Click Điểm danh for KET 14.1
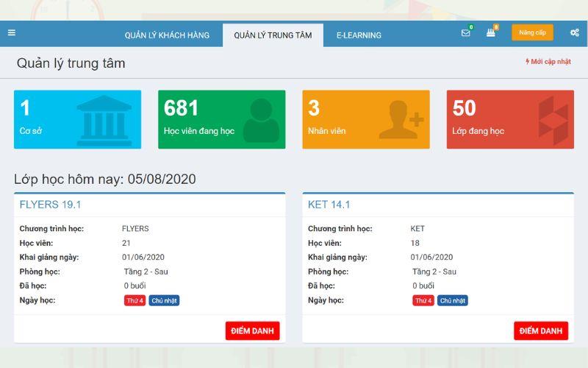Viewport: 588px width, 368px height. [x=540, y=331]
